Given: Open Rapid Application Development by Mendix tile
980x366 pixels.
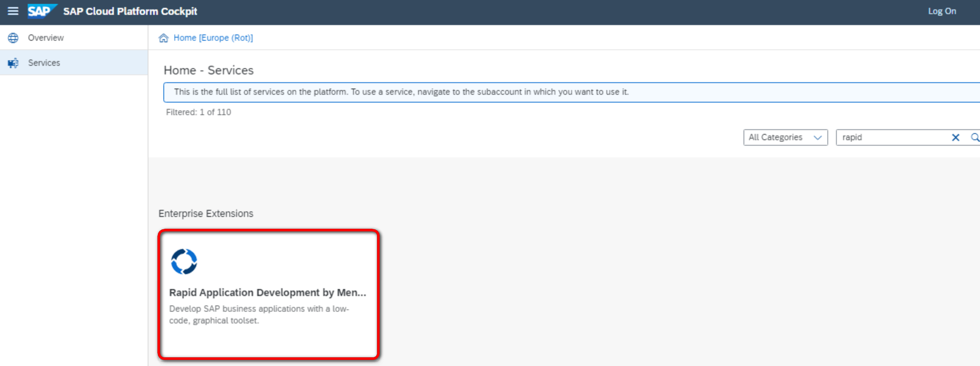Looking at the screenshot, I should click(x=269, y=294).
